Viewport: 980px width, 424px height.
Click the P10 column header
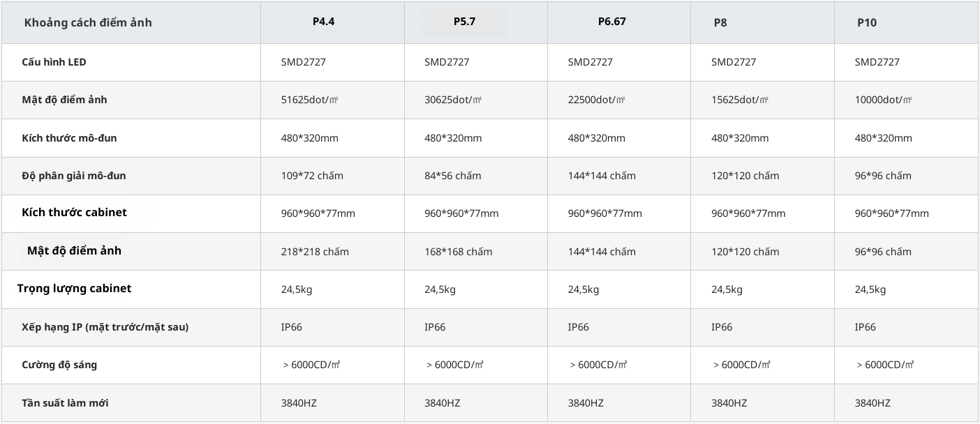coord(866,22)
